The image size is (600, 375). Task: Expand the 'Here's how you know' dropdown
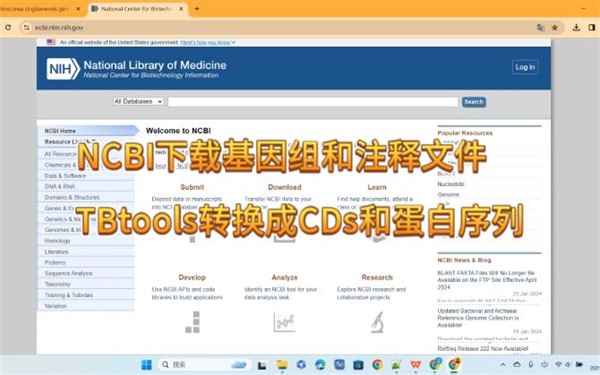point(208,42)
